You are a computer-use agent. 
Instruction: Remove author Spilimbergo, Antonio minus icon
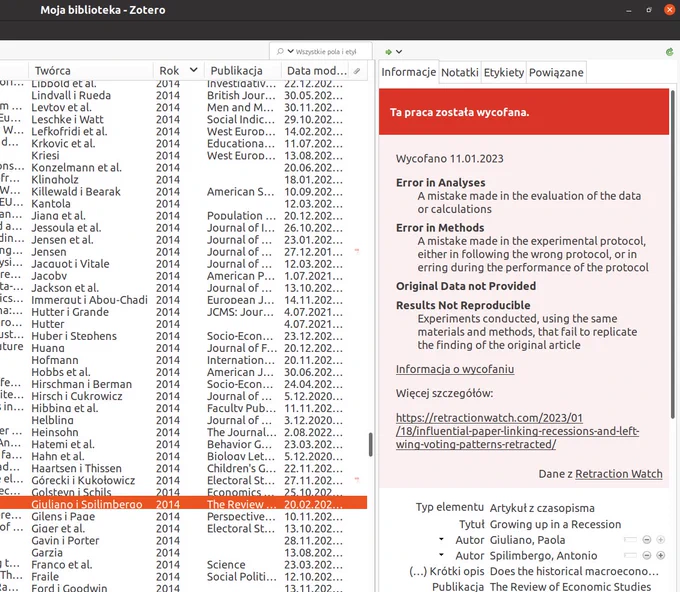point(647,555)
